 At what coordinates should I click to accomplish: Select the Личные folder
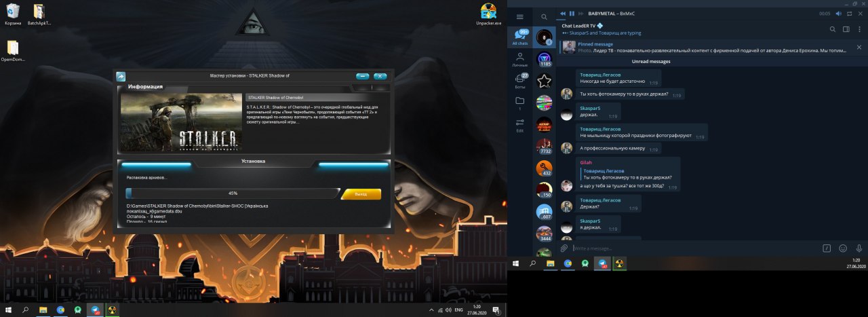520,60
